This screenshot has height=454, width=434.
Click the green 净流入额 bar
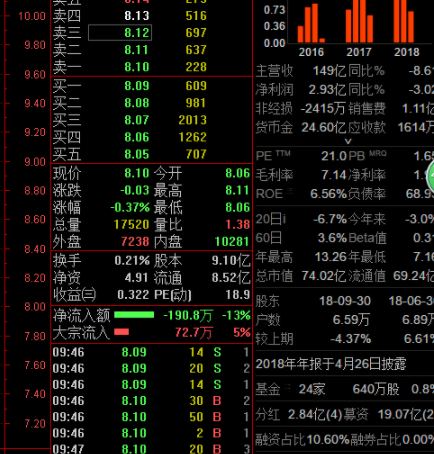click(x=134, y=315)
